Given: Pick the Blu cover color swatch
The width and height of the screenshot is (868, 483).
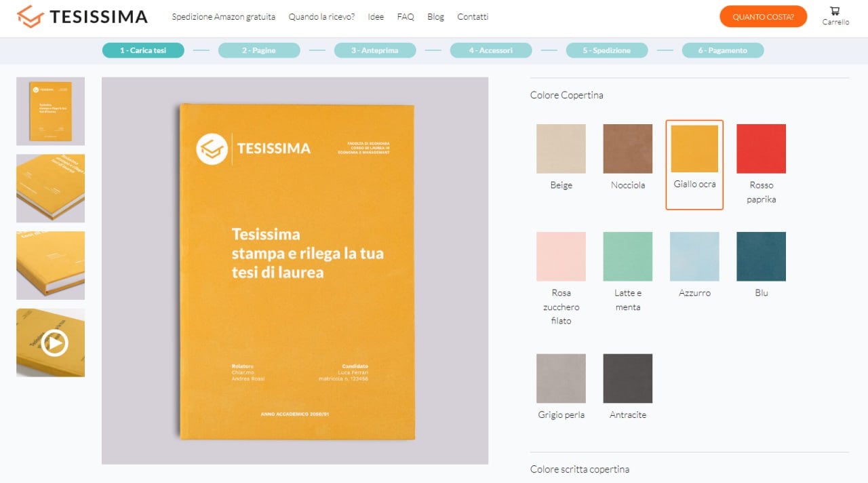Looking at the screenshot, I should point(761,256).
